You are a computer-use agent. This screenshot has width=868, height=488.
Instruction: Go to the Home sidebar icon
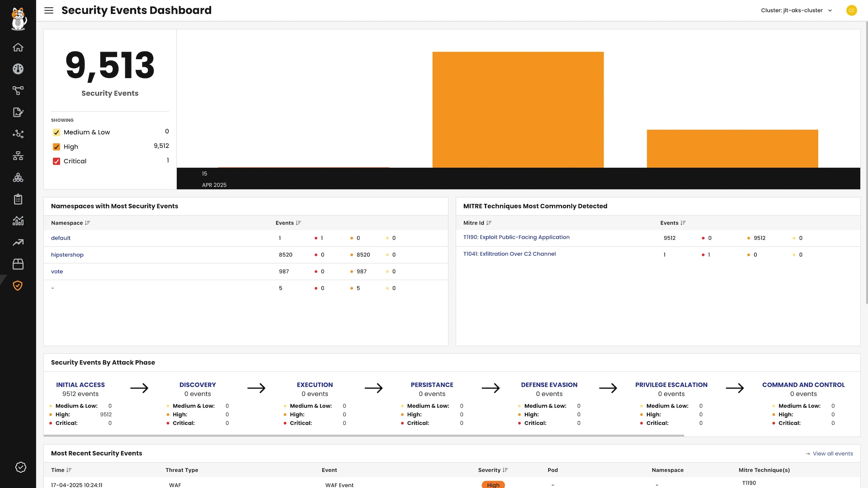18,47
